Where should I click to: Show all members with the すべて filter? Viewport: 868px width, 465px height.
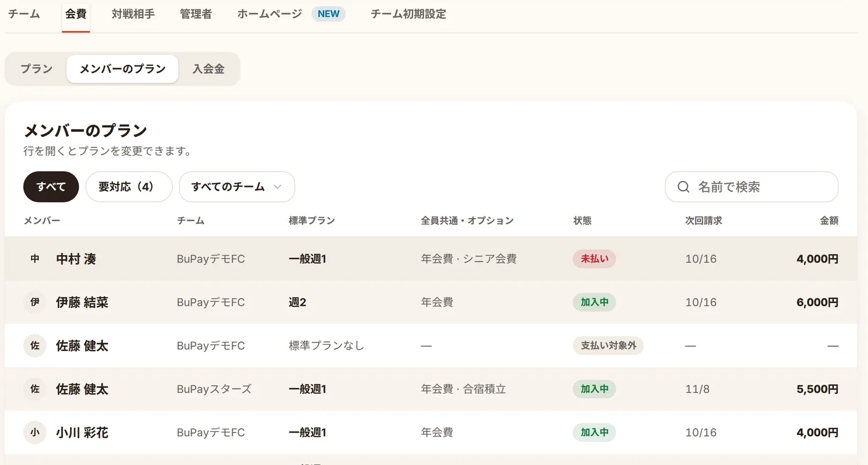(51, 187)
